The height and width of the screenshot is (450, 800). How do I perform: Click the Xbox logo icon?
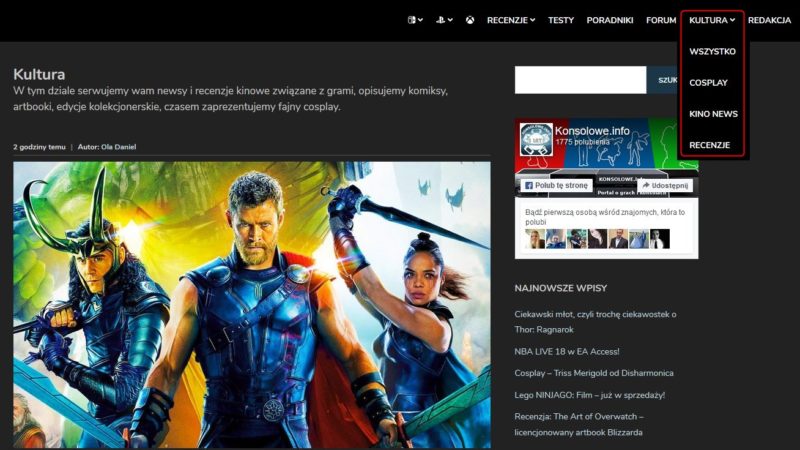pos(470,20)
